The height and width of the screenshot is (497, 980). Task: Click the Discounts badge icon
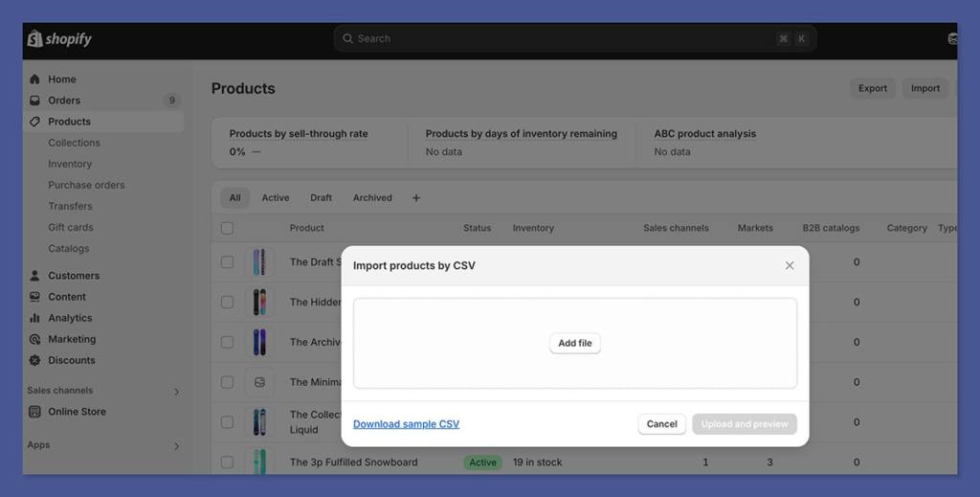[35, 360]
